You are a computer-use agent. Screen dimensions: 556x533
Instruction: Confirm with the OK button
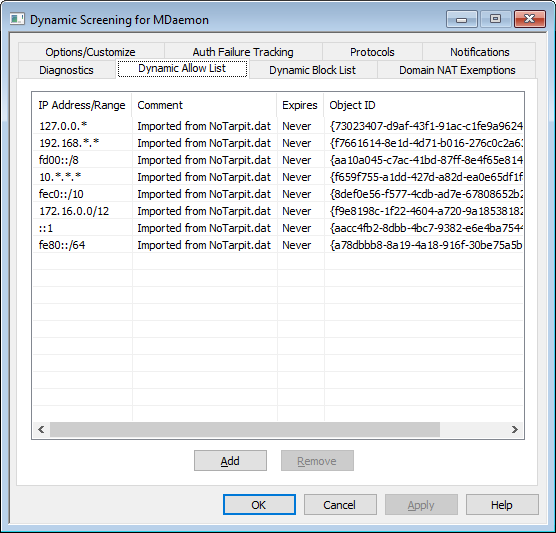259,505
